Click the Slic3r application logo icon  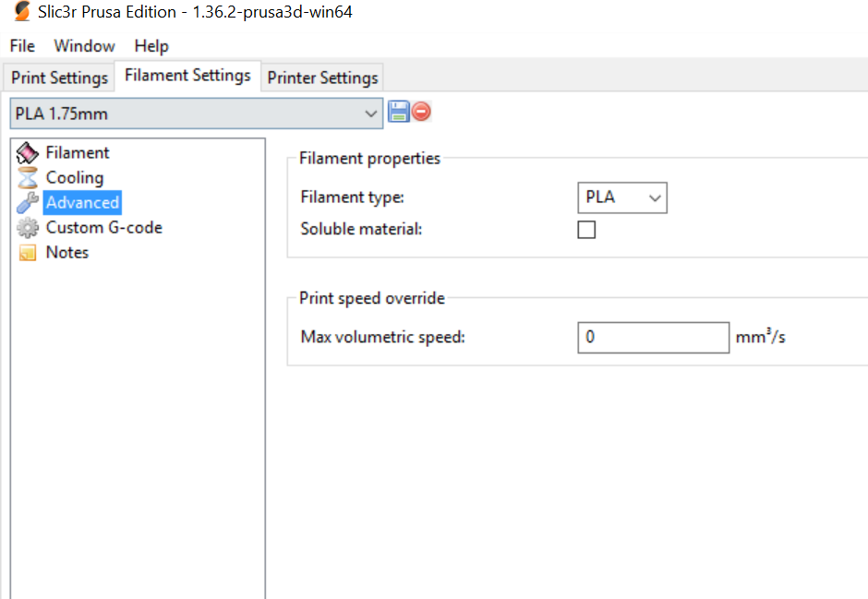[x=21, y=11]
